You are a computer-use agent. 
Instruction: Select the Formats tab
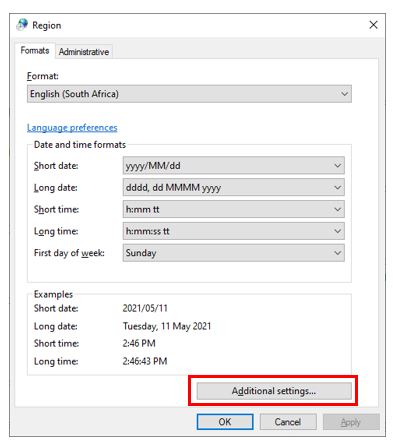[x=35, y=51]
